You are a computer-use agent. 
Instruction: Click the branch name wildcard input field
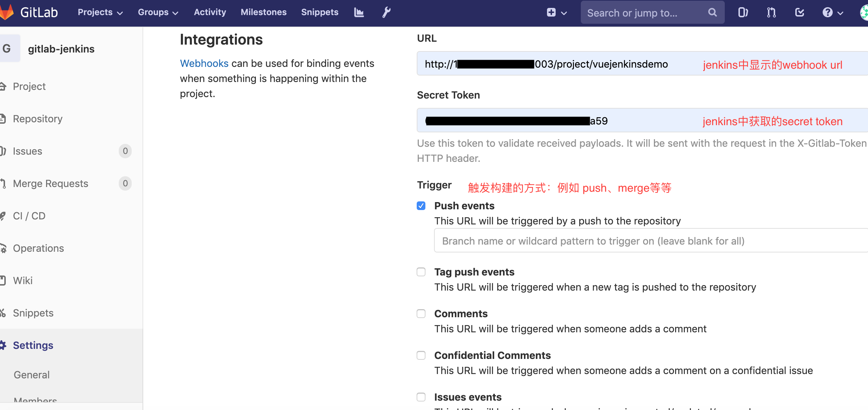(612, 241)
